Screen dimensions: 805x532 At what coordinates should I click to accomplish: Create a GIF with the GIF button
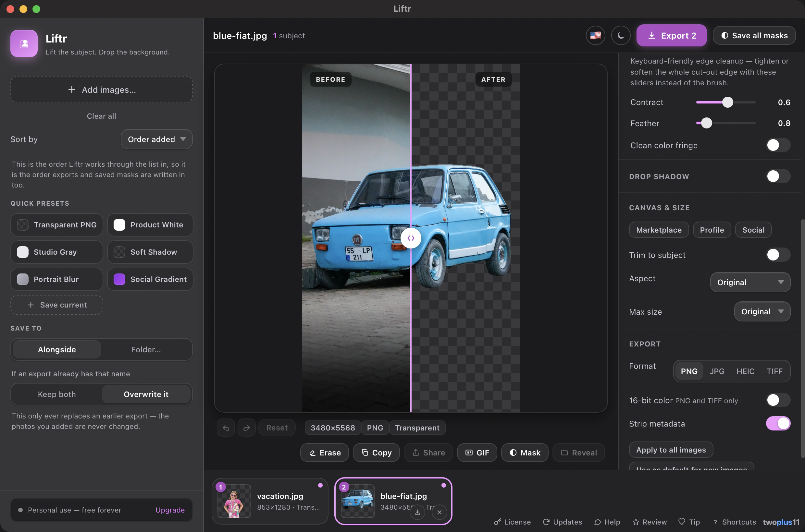pos(477,453)
